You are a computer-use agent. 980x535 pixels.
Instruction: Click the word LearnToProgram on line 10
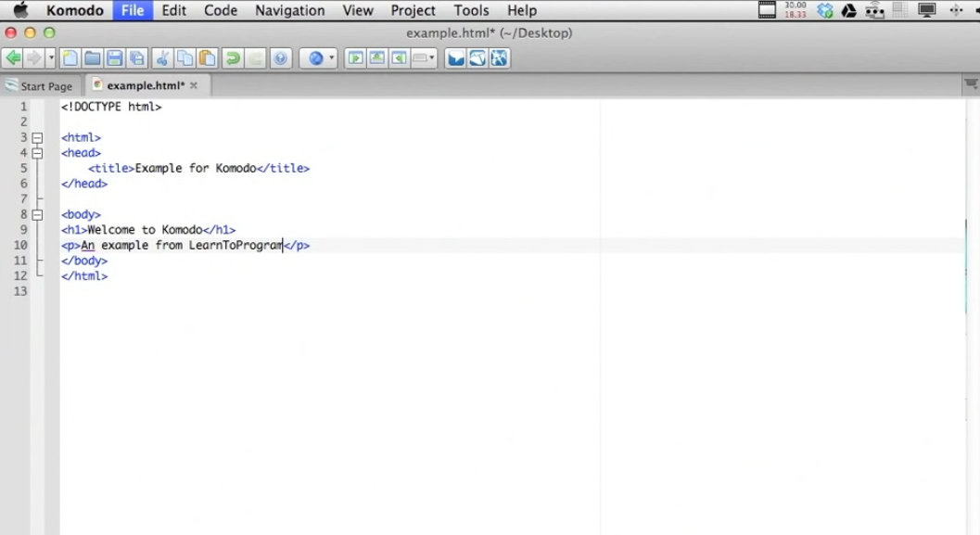[x=235, y=246]
